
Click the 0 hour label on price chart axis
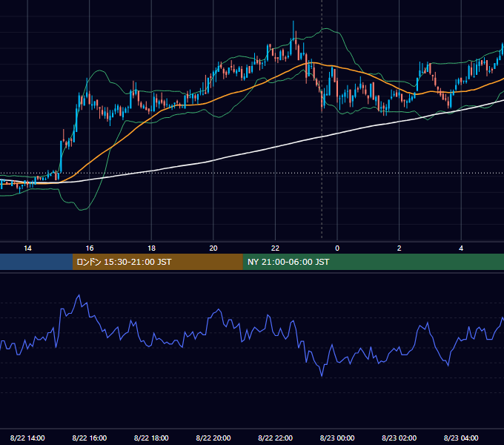point(337,248)
